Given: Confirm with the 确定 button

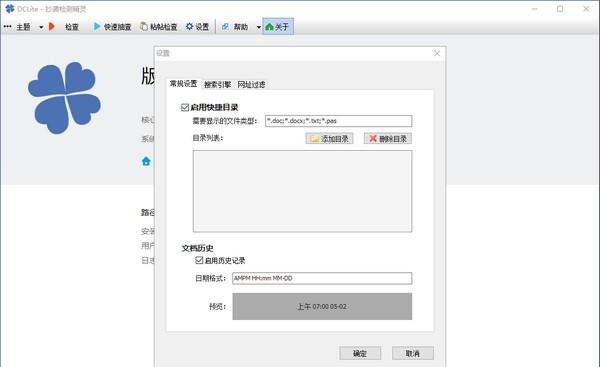Looking at the screenshot, I should coord(360,353).
